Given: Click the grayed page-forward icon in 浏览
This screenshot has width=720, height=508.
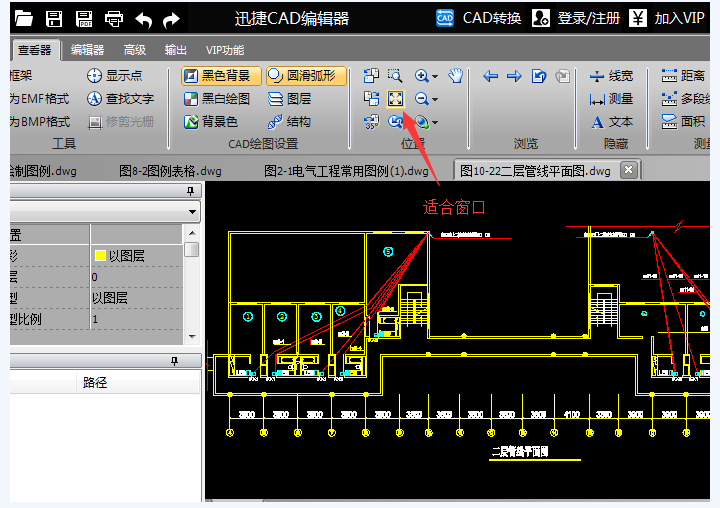Looking at the screenshot, I should point(562,76).
